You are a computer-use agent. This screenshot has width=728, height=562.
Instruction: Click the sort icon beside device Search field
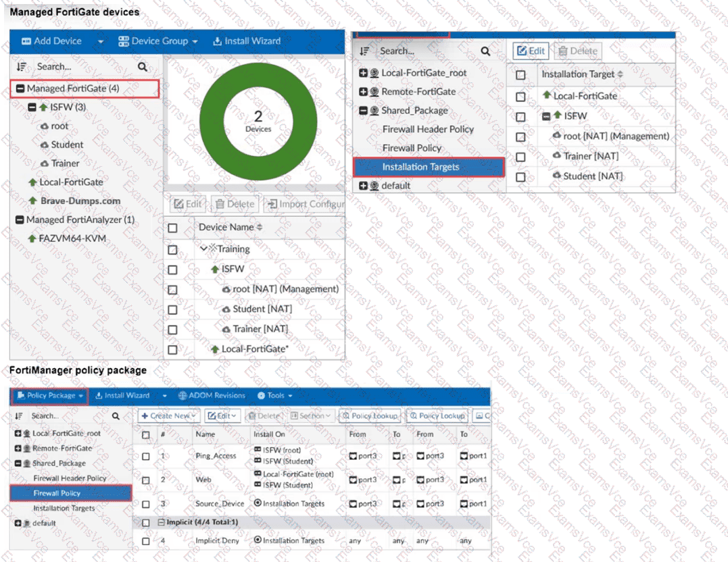[x=22, y=67]
